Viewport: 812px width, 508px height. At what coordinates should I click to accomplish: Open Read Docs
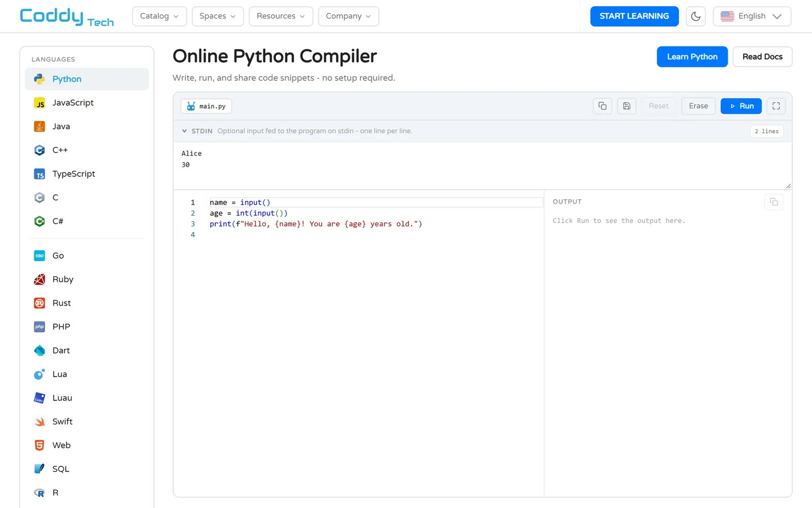tap(762, 57)
